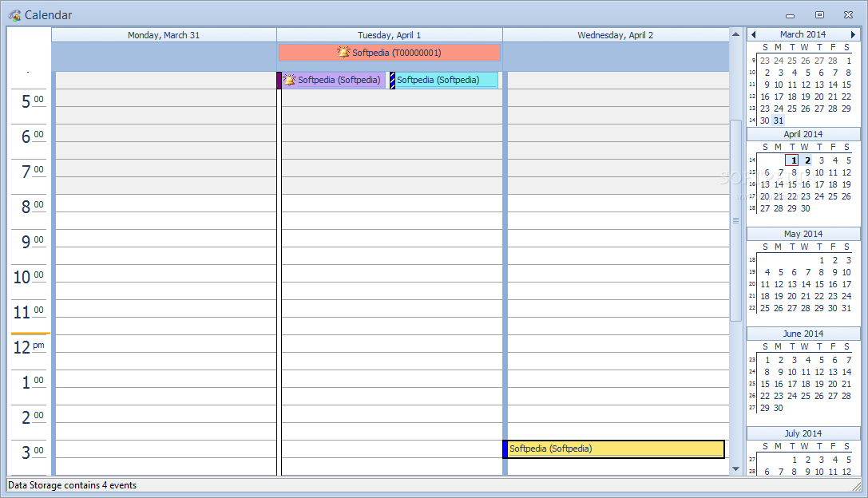Click the 8:00 time label
Screen dimensions: 868x498
tap(32, 207)
